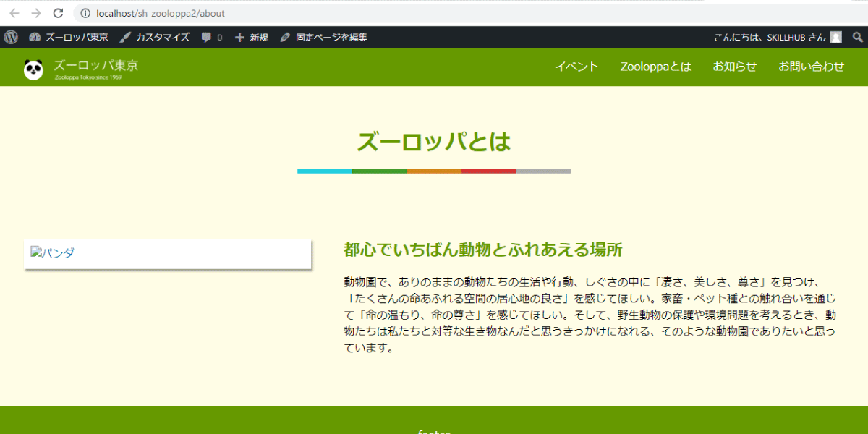Click 固定ページを編集 in admin bar
This screenshot has width=868, height=434.
323,37
